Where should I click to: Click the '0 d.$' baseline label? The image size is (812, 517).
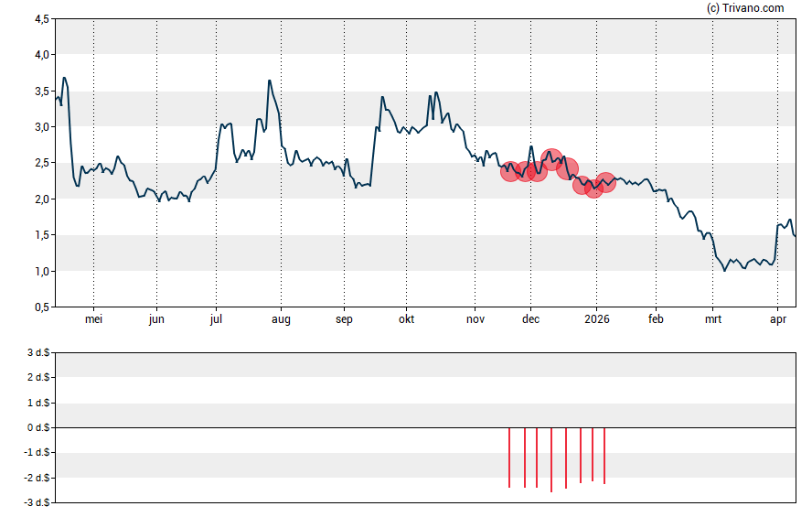[x=38, y=427]
